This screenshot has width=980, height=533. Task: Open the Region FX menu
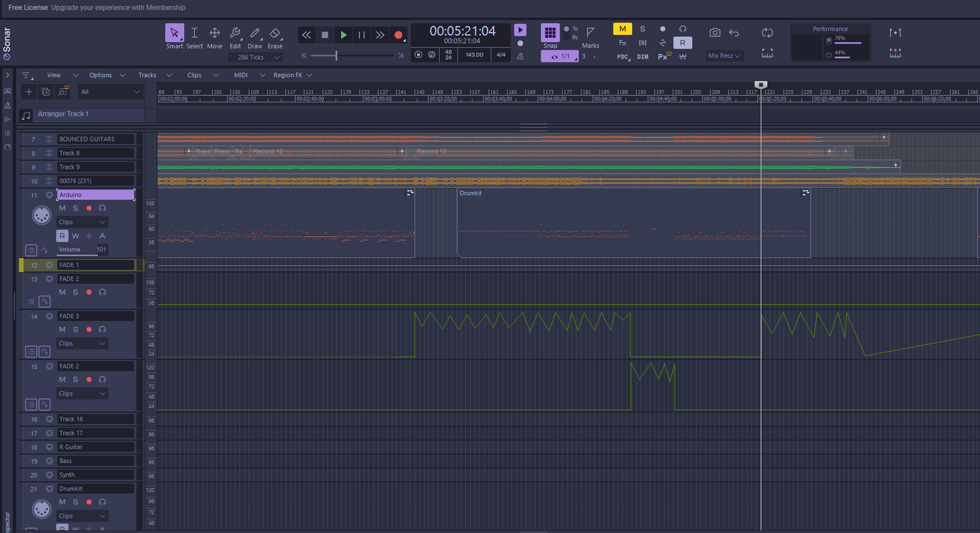pos(288,75)
